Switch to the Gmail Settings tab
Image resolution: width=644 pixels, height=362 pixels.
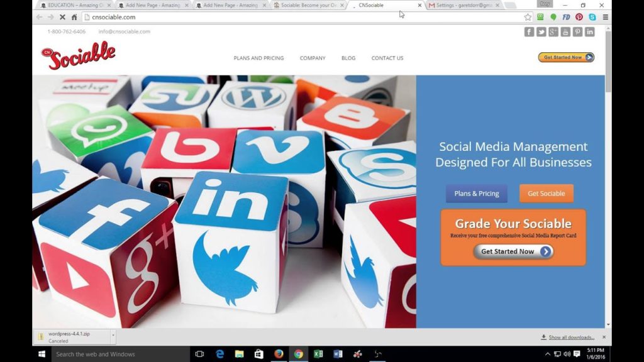pyautogui.click(x=464, y=5)
